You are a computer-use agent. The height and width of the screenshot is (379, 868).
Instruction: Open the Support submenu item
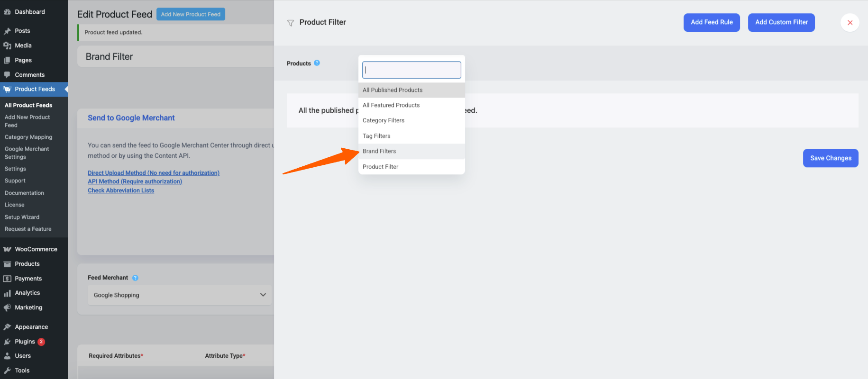point(15,180)
